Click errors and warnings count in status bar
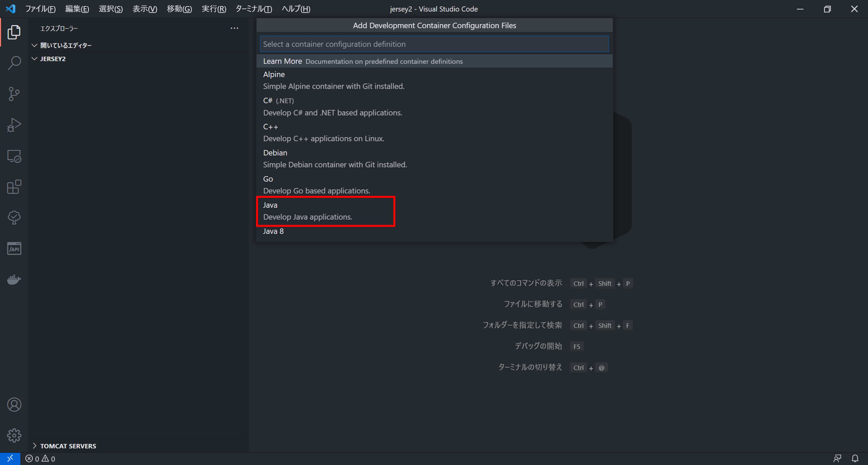The height and width of the screenshot is (465, 868). point(40,459)
